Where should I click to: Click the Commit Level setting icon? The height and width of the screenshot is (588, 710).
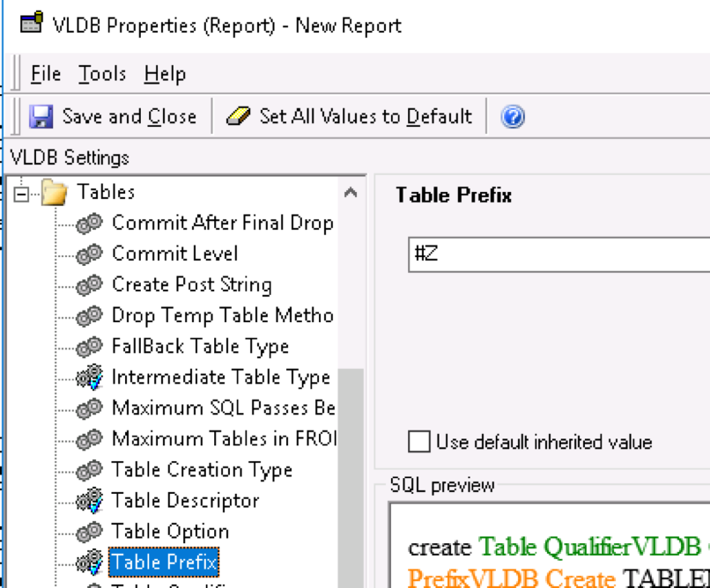90,254
